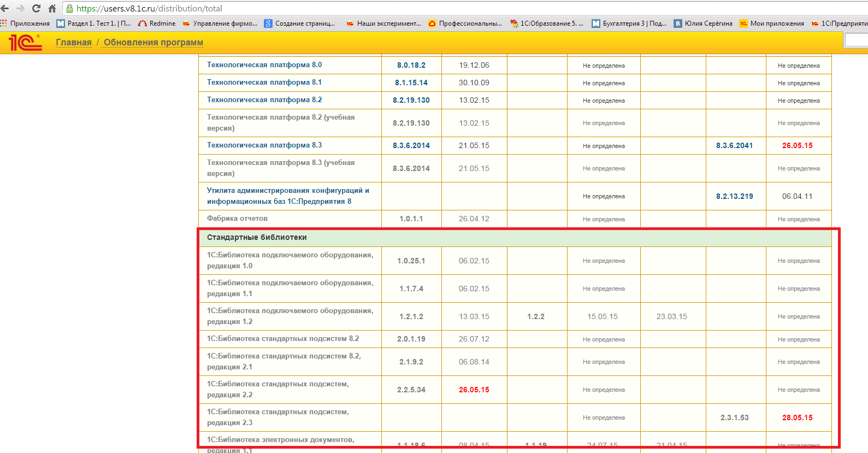Open the Обновления программ breadcrumb link
This screenshot has height=453, width=868.
[x=153, y=43]
